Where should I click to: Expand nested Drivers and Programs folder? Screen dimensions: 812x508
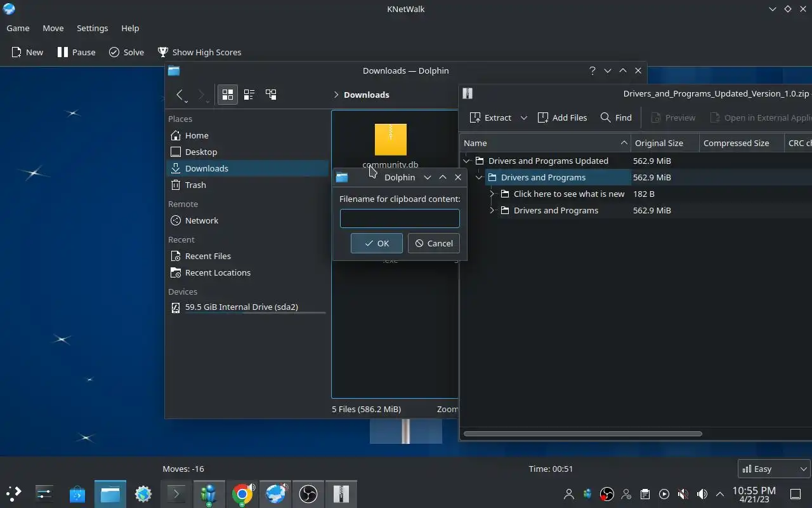point(492,210)
